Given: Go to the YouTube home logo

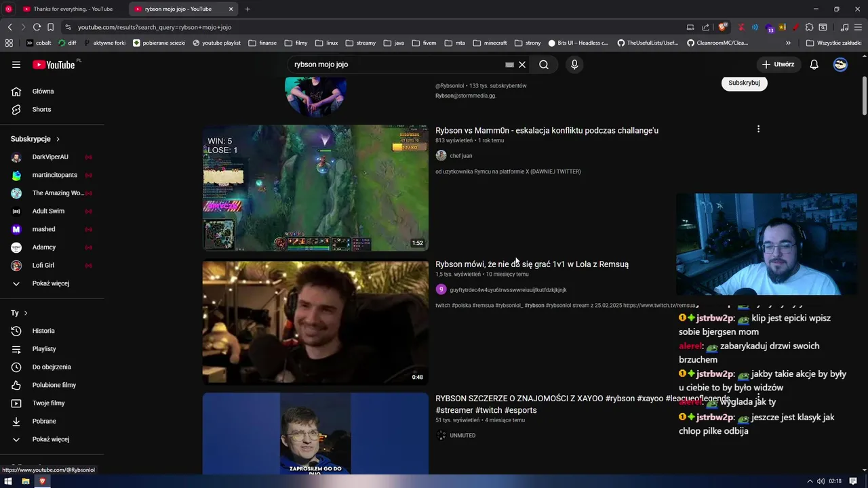Looking at the screenshot, I should 54,64.
